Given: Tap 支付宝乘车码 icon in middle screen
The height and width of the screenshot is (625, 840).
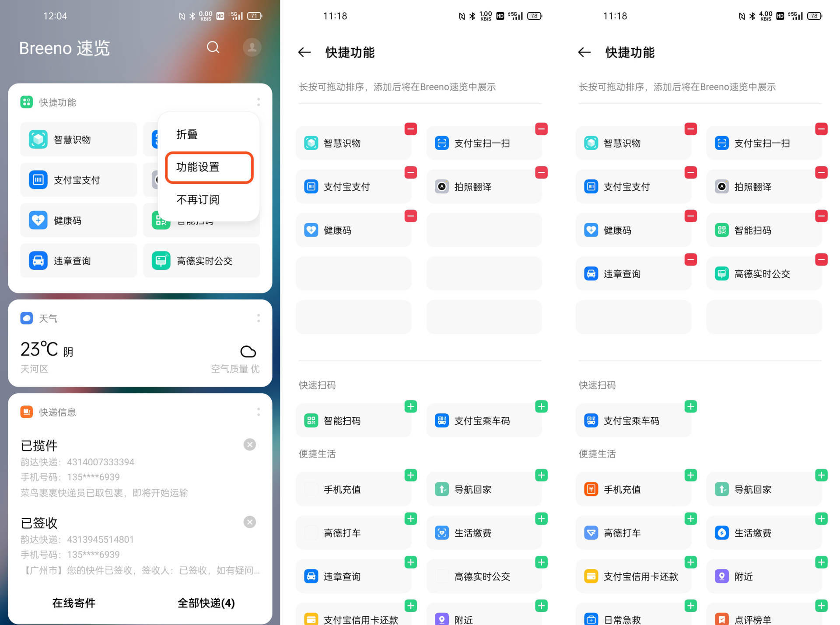Looking at the screenshot, I should [x=442, y=421].
